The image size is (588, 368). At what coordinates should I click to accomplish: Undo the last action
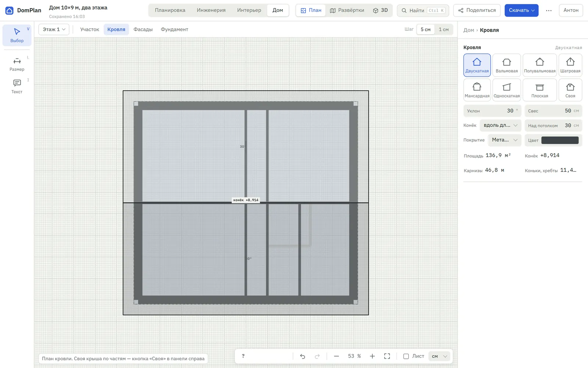pyautogui.click(x=302, y=356)
